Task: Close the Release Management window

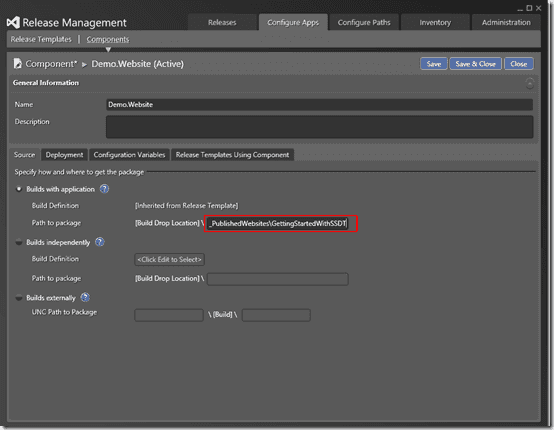Action: point(538,8)
